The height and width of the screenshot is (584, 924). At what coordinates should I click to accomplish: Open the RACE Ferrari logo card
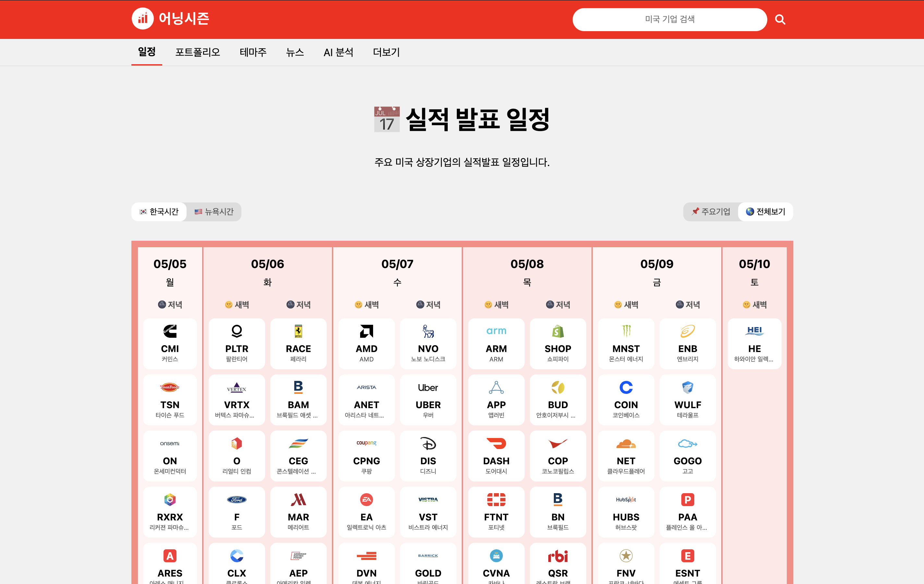(x=298, y=343)
